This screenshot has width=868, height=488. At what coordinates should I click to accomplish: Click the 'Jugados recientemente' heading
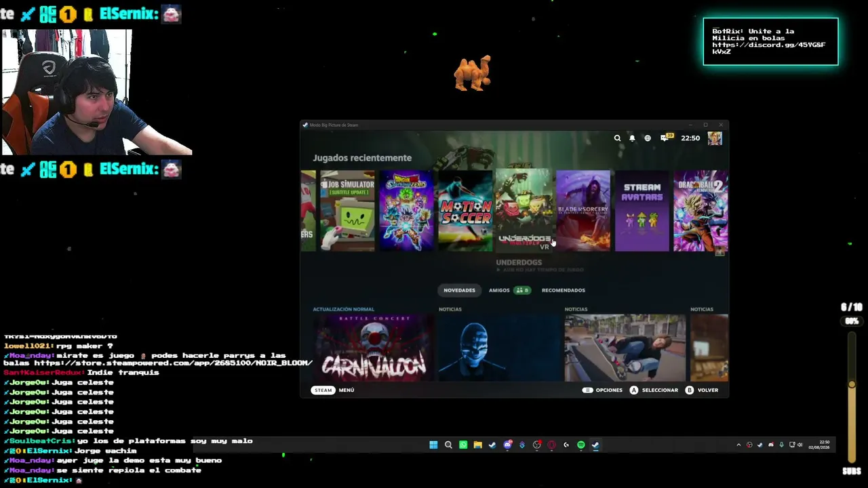(362, 158)
